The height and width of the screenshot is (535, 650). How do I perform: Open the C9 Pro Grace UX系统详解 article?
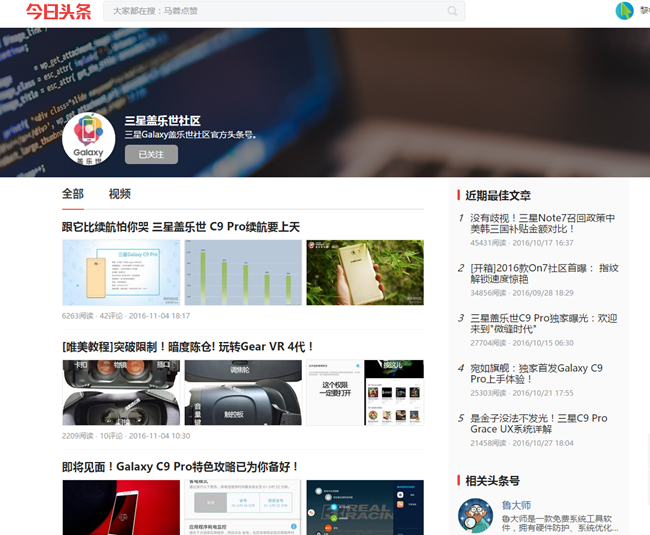click(538, 424)
